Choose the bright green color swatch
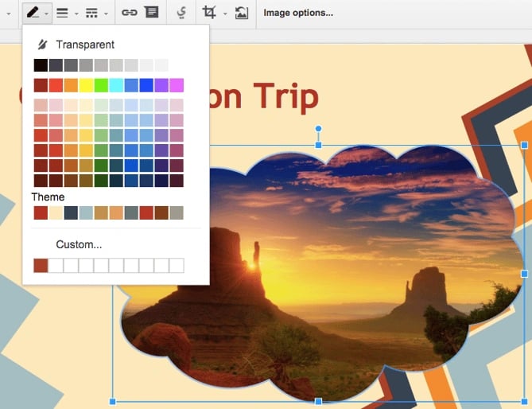The image size is (532, 409). point(101,85)
